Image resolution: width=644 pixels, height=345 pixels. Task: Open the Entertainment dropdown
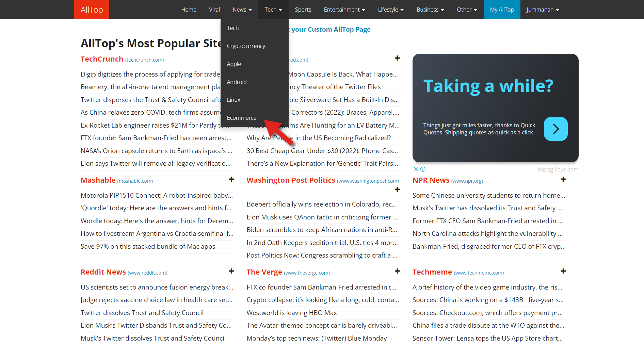pos(344,9)
